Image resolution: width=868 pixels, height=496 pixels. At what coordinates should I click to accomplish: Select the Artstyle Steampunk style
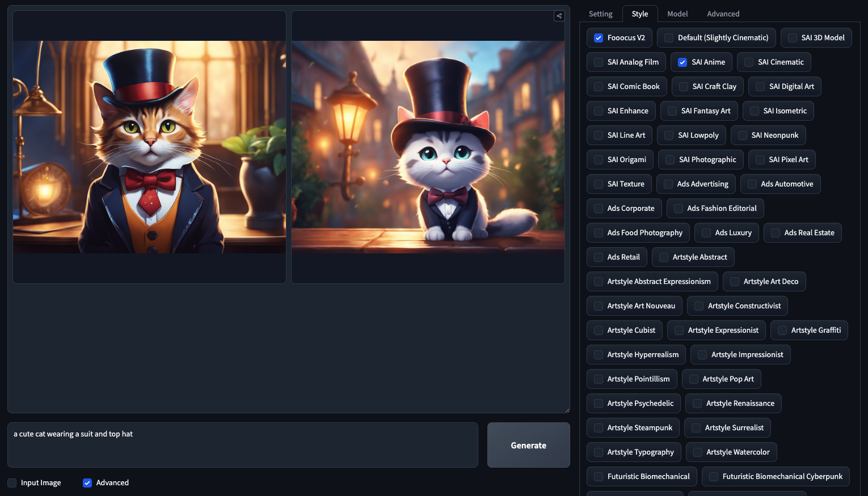click(x=599, y=428)
